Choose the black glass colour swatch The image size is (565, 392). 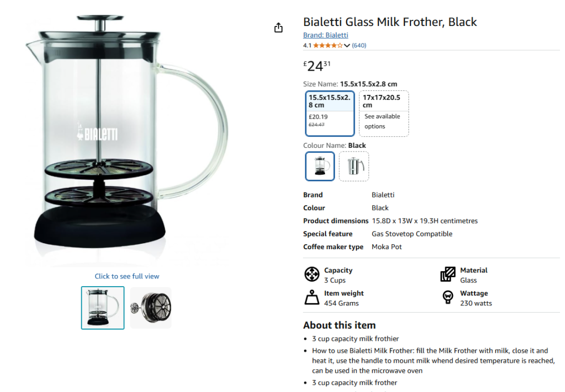[320, 166]
